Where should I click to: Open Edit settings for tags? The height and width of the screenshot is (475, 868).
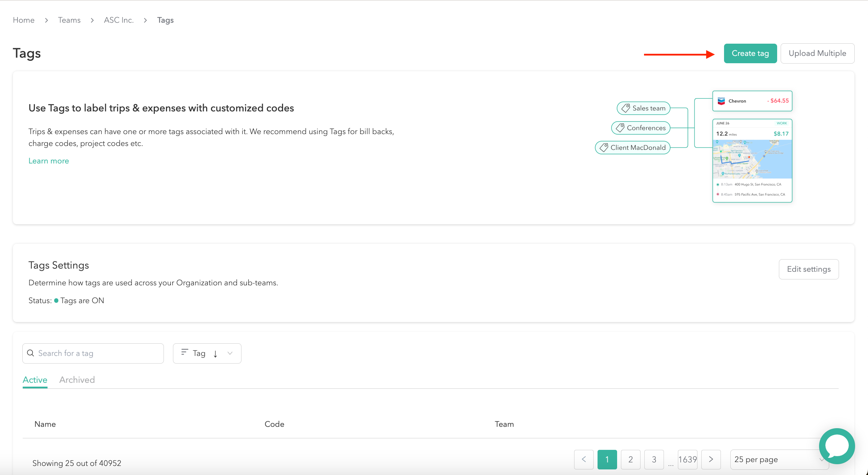click(809, 269)
